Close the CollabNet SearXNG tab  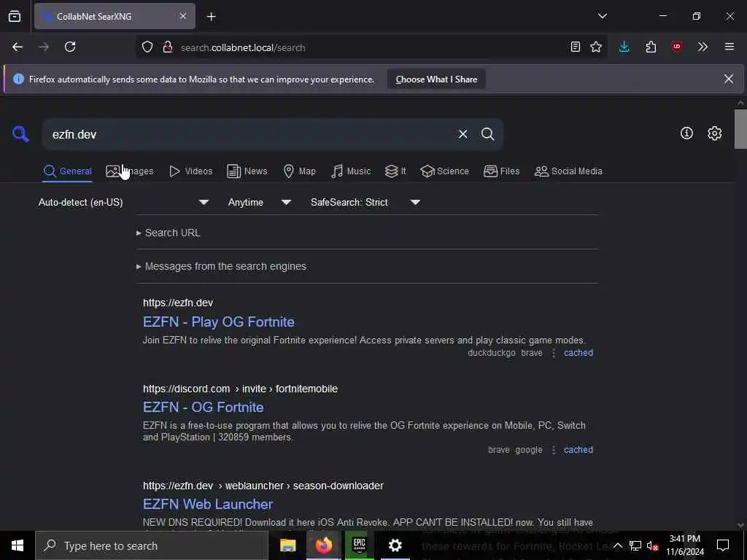coord(183,16)
